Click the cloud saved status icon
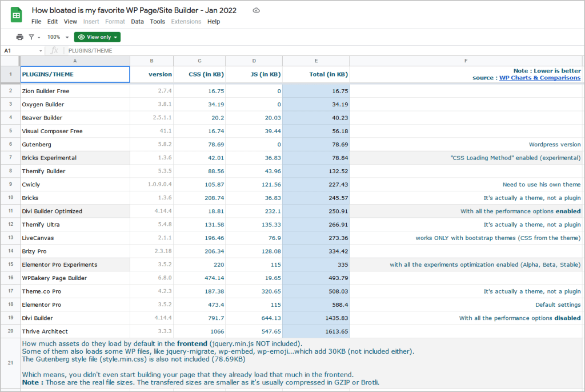 [x=256, y=10]
